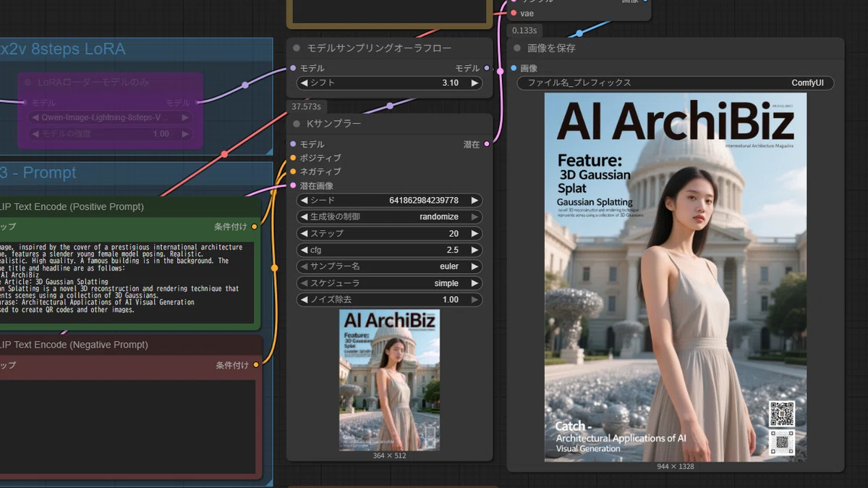Viewport: 868px width, 488px height.
Task: Select the モデルサンプリングオーラフロー node title
Action: (x=379, y=48)
